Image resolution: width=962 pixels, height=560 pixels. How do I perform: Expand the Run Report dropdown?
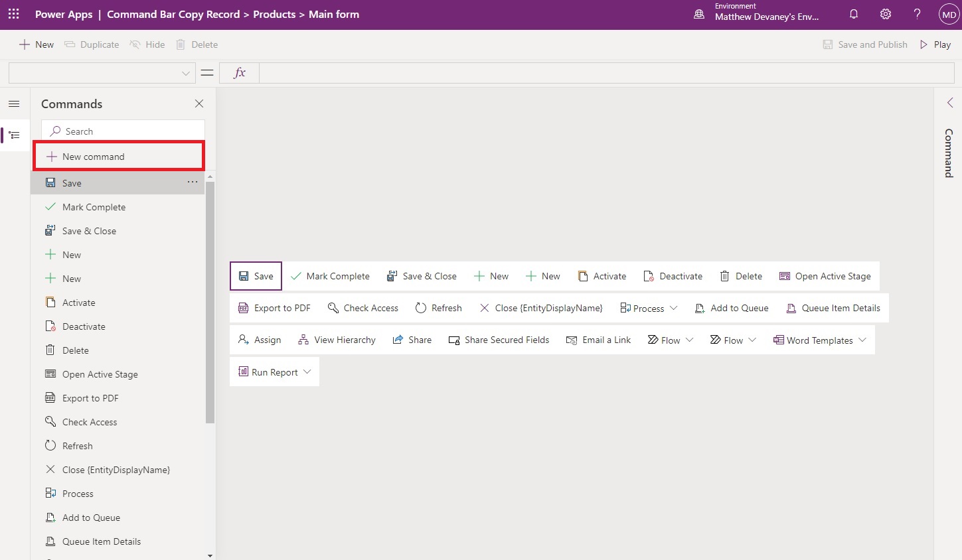click(307, 372)
